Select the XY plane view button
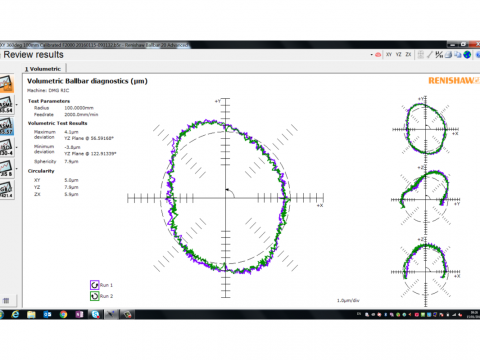The height and width of the screenshot is (360, 480). (x=389, y=55)
